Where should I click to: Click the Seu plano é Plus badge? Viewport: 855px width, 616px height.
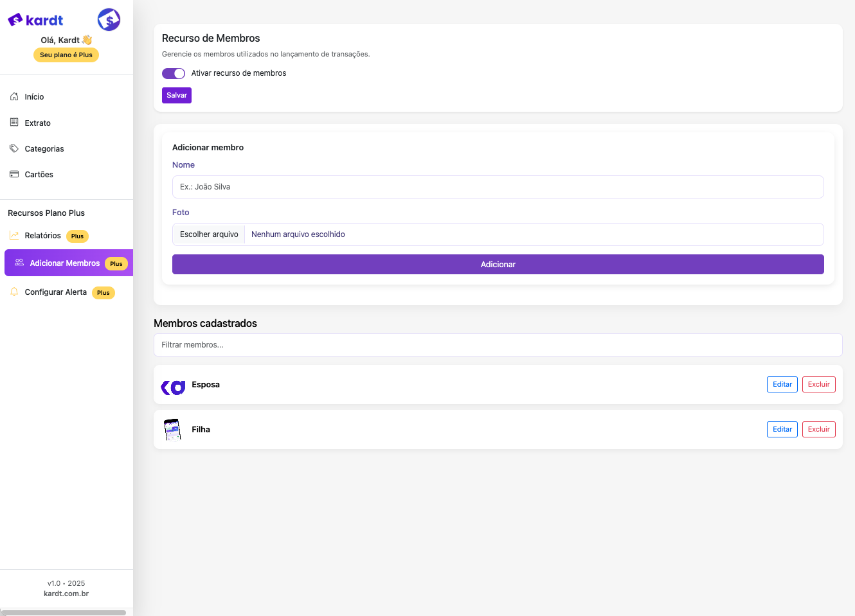[66, 55]
